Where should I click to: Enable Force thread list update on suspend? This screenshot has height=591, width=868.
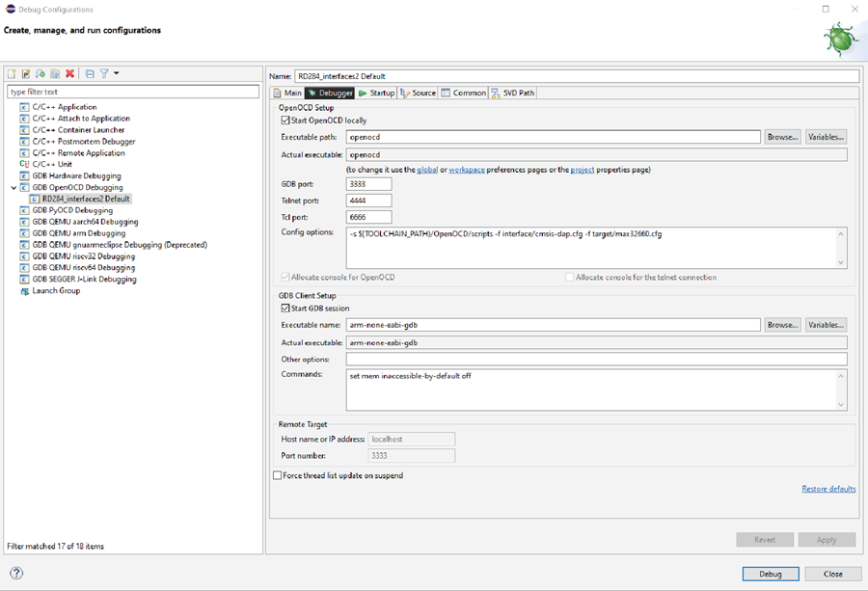coord(278,475)
